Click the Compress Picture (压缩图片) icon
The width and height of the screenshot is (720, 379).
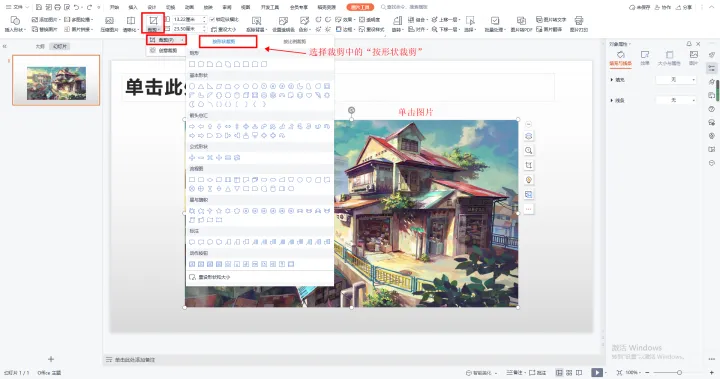pyautogui.click(x=109, y=21)
